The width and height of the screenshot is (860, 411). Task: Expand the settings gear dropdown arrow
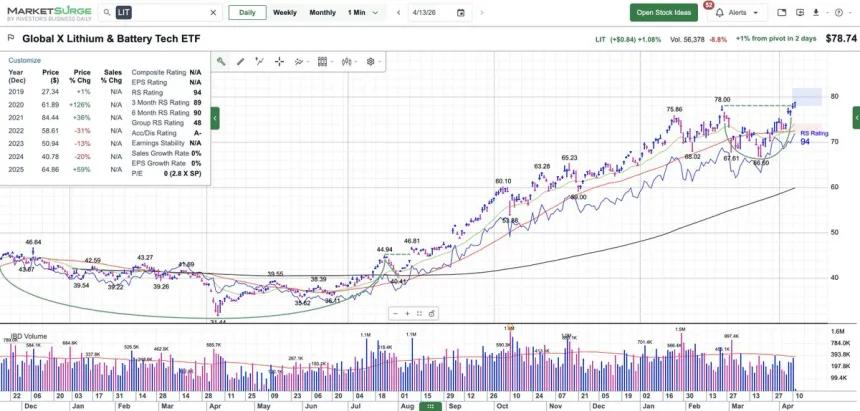[x=380, y=62]
